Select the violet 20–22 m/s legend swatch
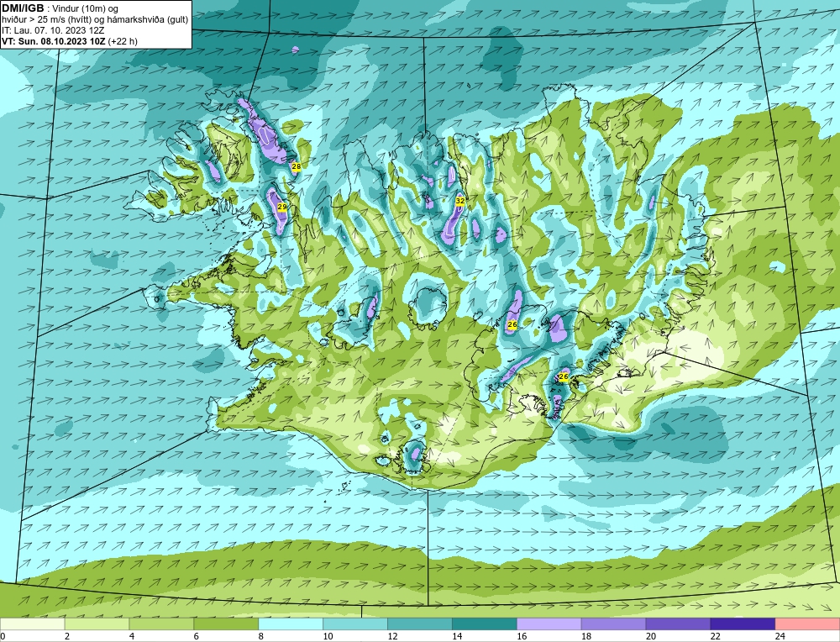840x642 pixels. coord(678,624)
